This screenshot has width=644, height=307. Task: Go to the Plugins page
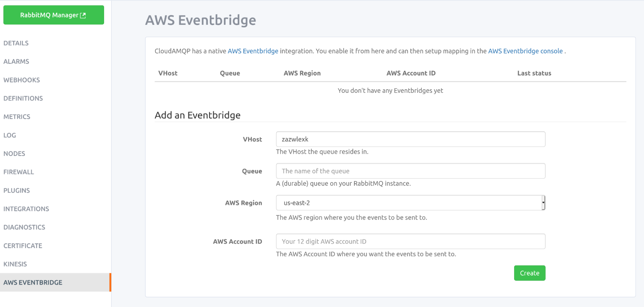pos(17,190)
